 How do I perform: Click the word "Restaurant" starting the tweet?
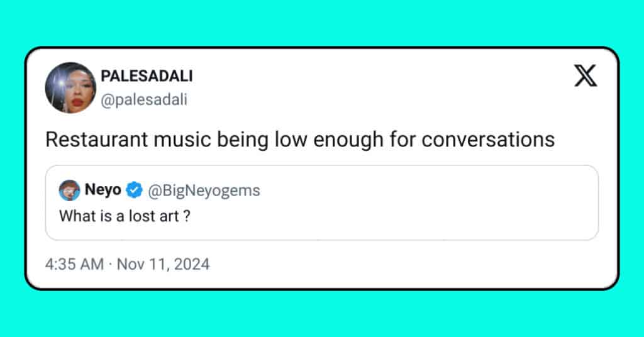(96, 140)
